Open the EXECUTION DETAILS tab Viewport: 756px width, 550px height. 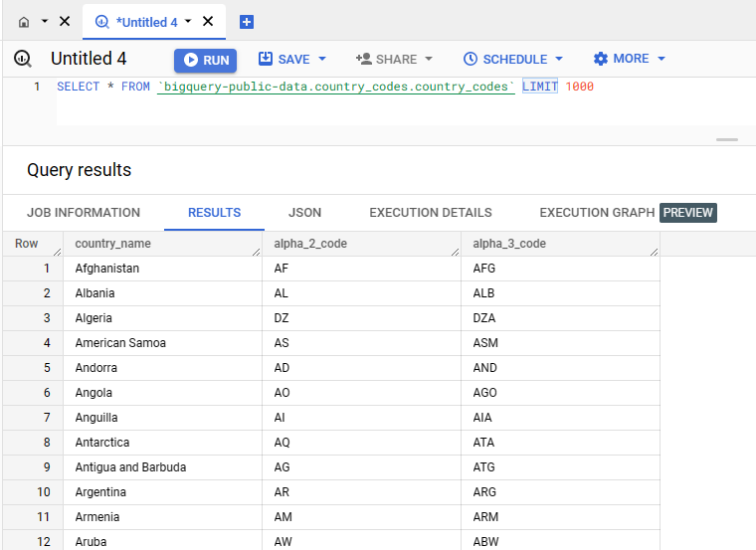(431, 213)
